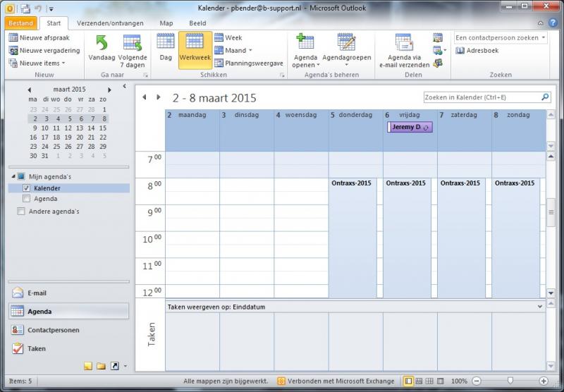This screenshot has width=564, height=392.
Task: Open the Bestand tab
Action: click(x=21, y=23)
